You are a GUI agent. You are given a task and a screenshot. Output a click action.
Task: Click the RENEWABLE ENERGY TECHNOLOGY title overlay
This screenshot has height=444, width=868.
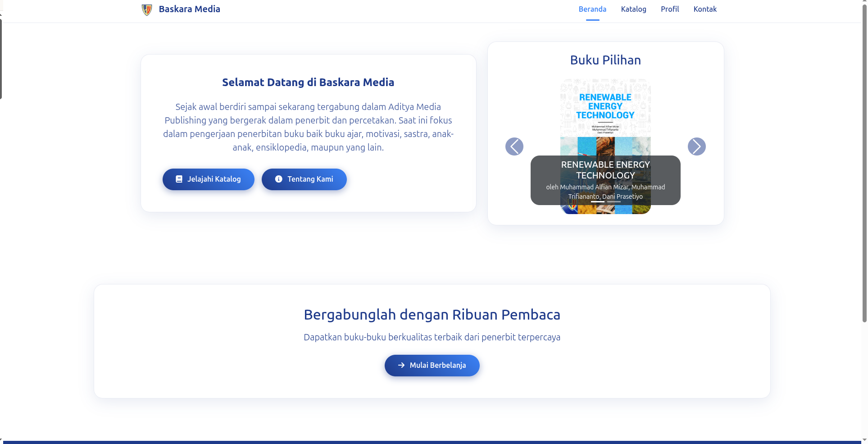pos(605,170)
